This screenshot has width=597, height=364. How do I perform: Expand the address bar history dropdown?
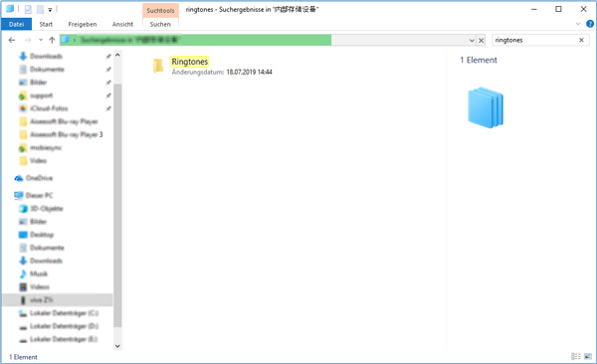coord(472,41)
